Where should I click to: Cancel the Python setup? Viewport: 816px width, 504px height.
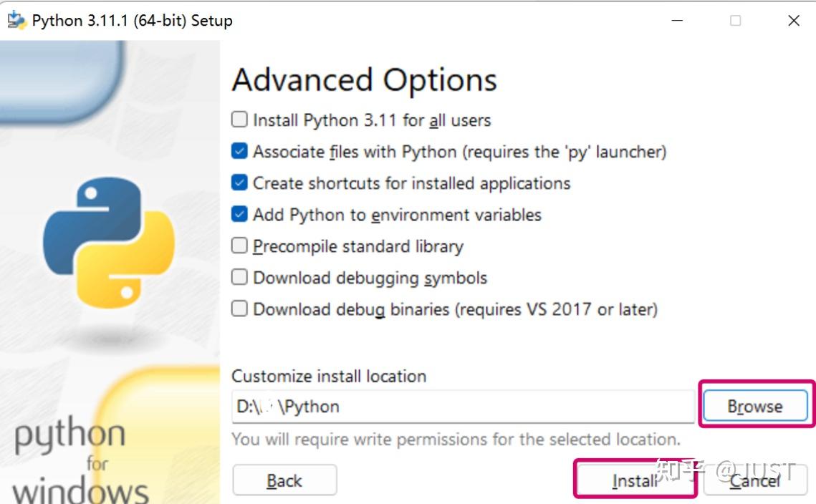tap(754, 480)
